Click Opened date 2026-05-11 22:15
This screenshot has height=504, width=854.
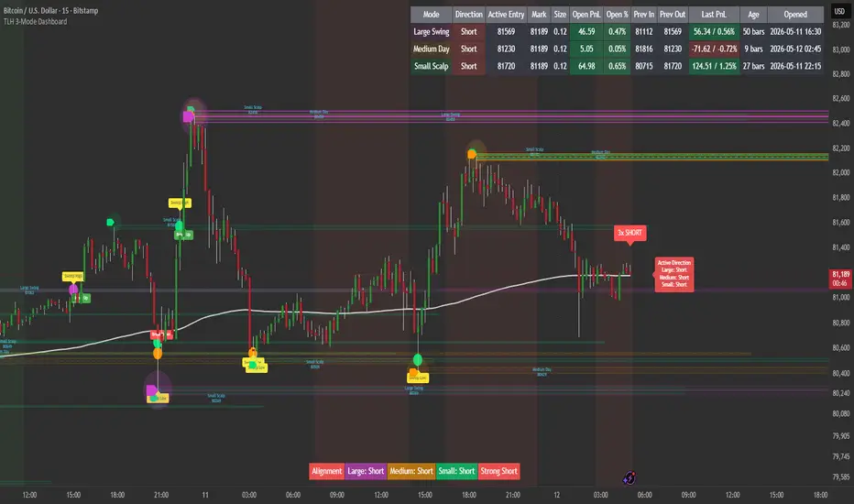click(x=795, y=67)
